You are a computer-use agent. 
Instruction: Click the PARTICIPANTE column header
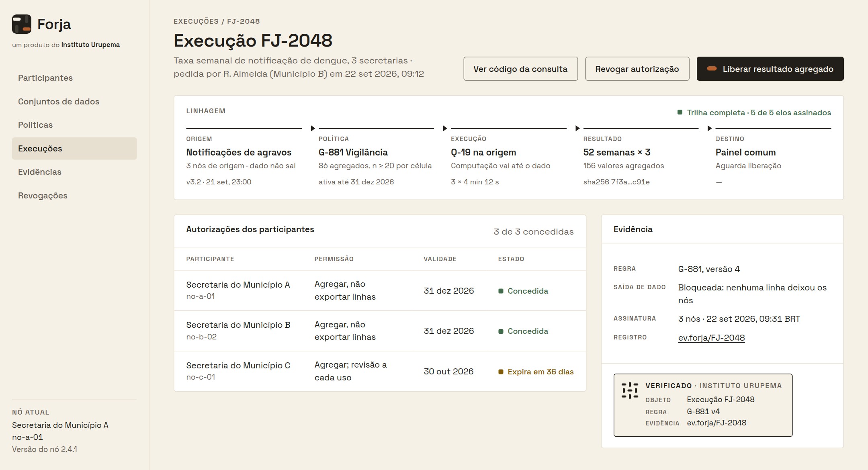(210, 259)
